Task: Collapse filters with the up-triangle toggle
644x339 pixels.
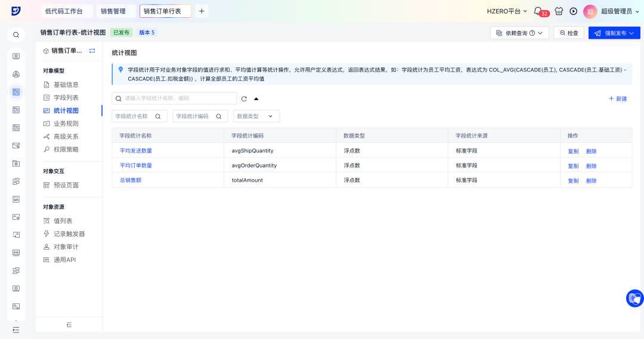Action: pyautogui.click(x=256, y=99)
